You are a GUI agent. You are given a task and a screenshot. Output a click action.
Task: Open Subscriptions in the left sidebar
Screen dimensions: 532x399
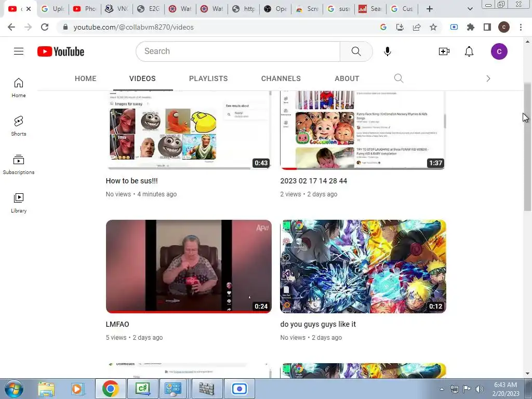pos(19,165)
